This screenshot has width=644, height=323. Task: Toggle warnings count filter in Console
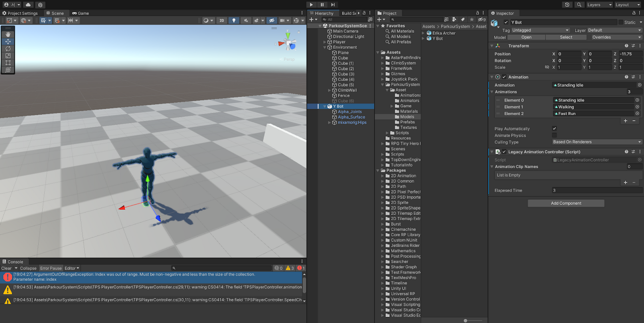coord(290,268)
